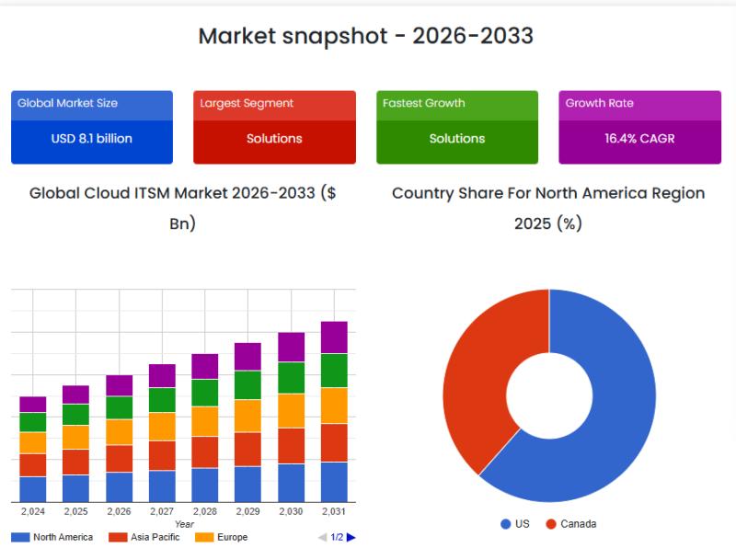
Task: Click the next legend page arrow
Action: point(351,537)
